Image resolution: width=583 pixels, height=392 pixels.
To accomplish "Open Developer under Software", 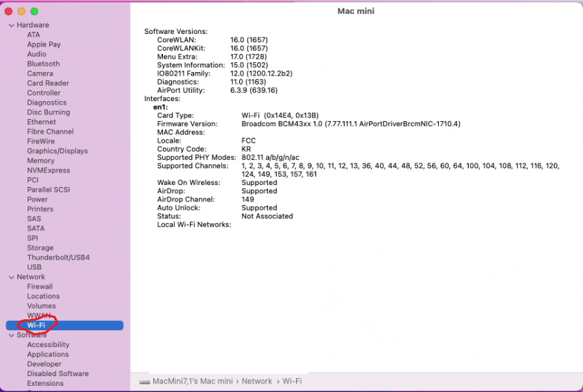I will coord(44,364).
